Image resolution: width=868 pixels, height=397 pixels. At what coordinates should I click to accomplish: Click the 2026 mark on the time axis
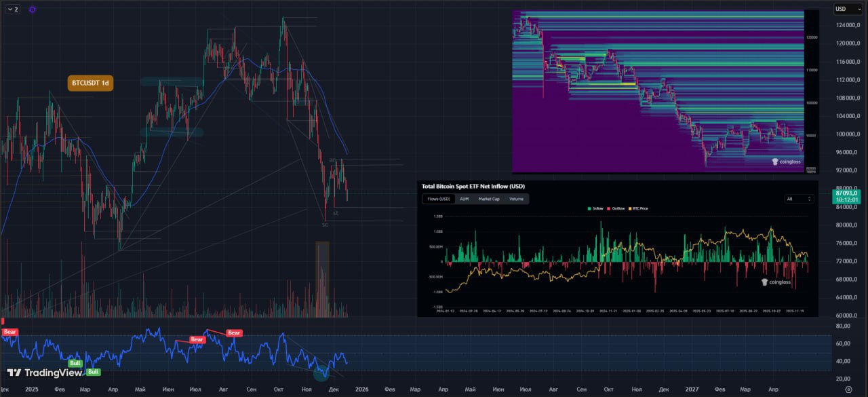(361, 390)
